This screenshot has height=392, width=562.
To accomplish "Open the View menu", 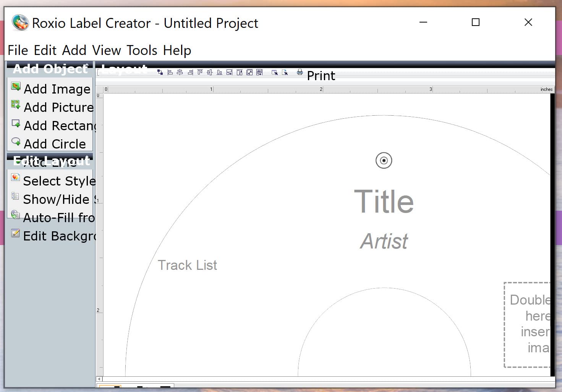I will point(107,50).
